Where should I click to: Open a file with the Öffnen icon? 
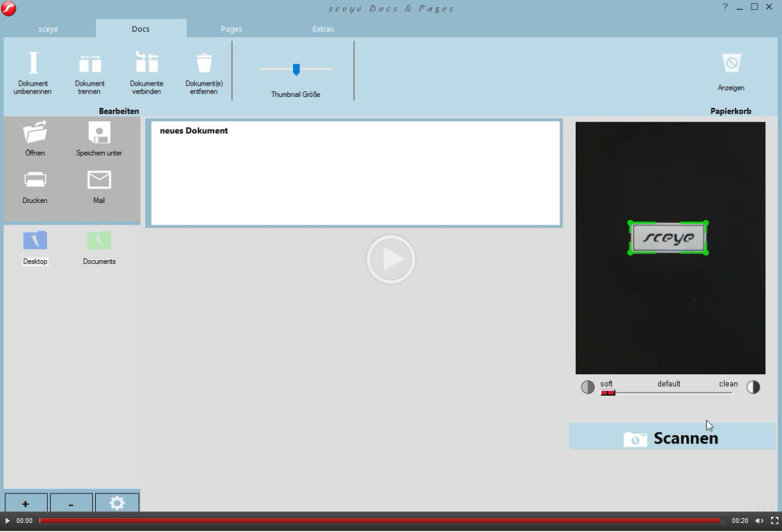pos(35,132)
